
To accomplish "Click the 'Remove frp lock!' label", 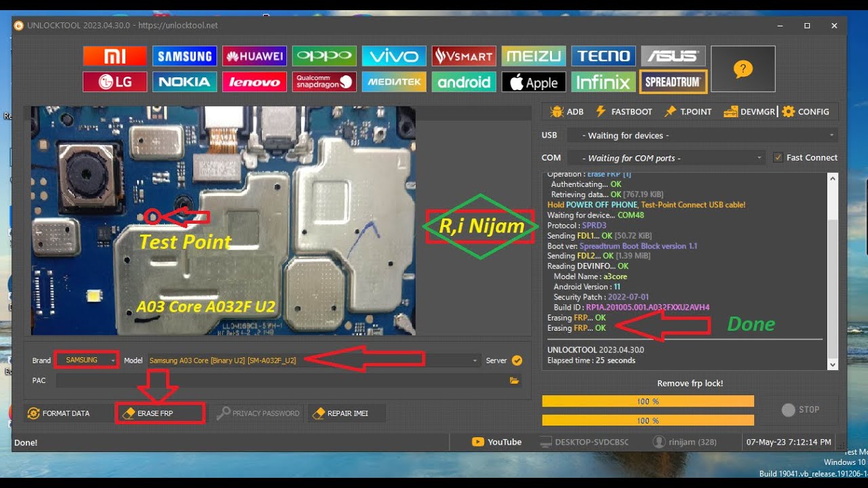I will (690, 383).
